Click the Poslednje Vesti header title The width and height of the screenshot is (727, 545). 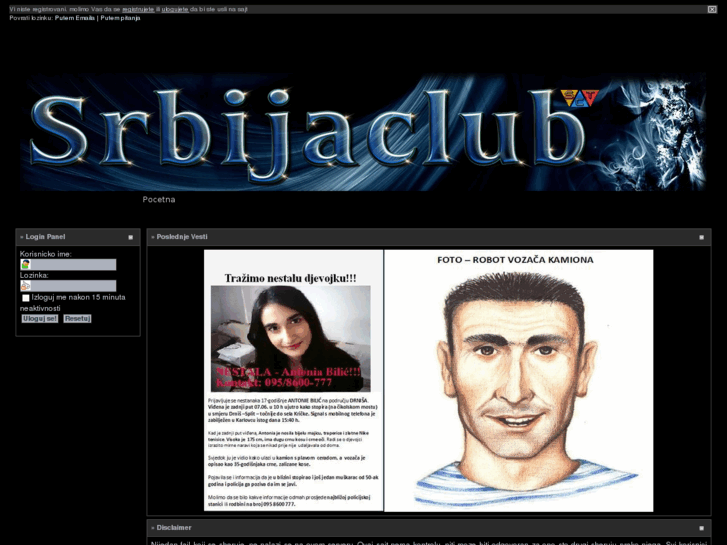(182, 237)
